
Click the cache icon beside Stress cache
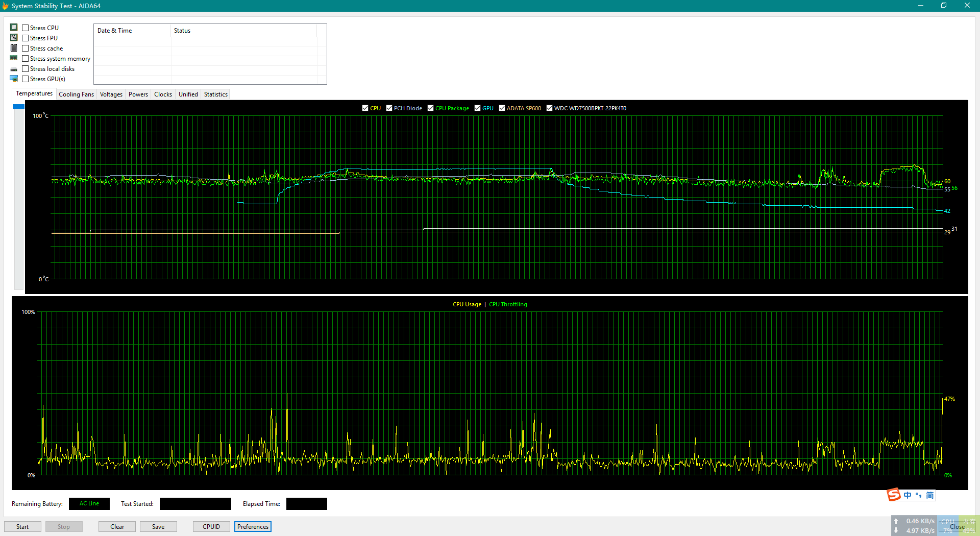coord(14,47)
